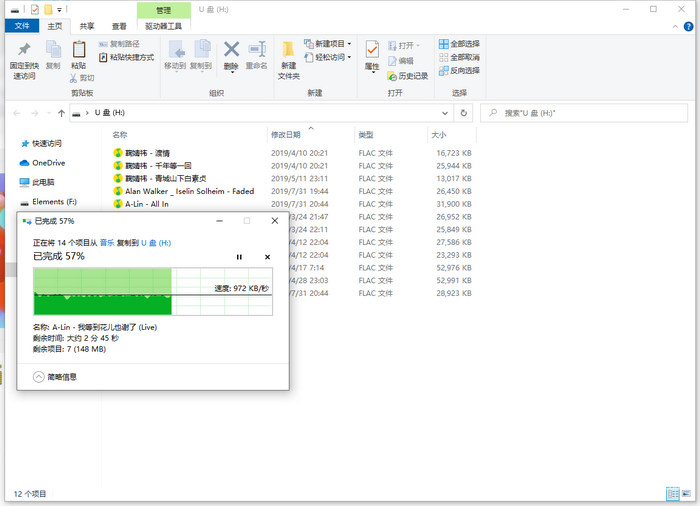Switch to the Home tab
The width and height of the screenshot is (700, 506).
[x=55, y=26]
